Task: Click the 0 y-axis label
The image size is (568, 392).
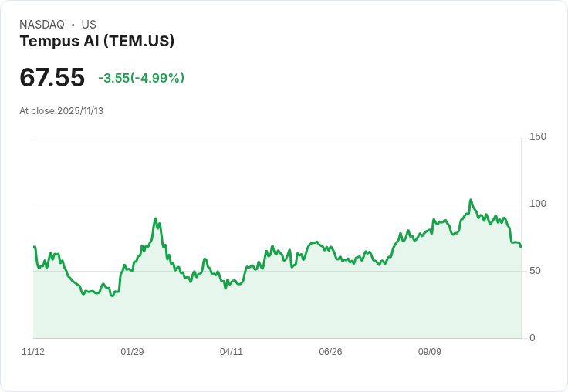Action: (533, 338)
